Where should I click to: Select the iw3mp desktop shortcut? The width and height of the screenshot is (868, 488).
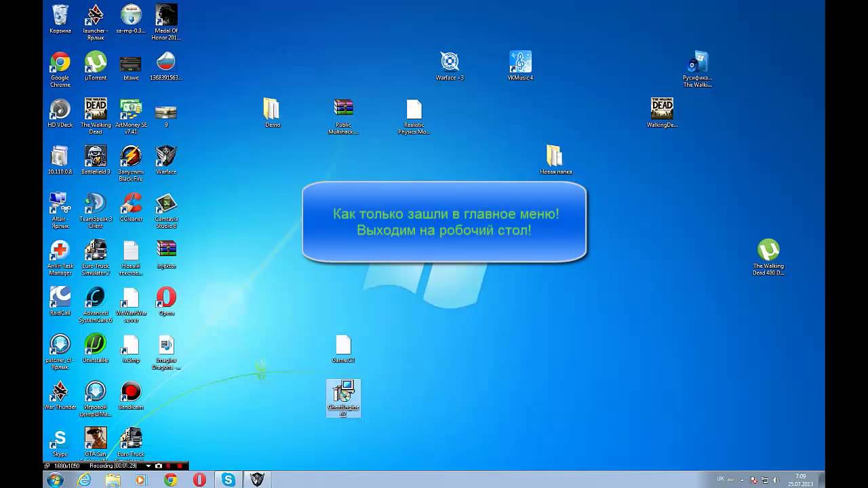131,348
